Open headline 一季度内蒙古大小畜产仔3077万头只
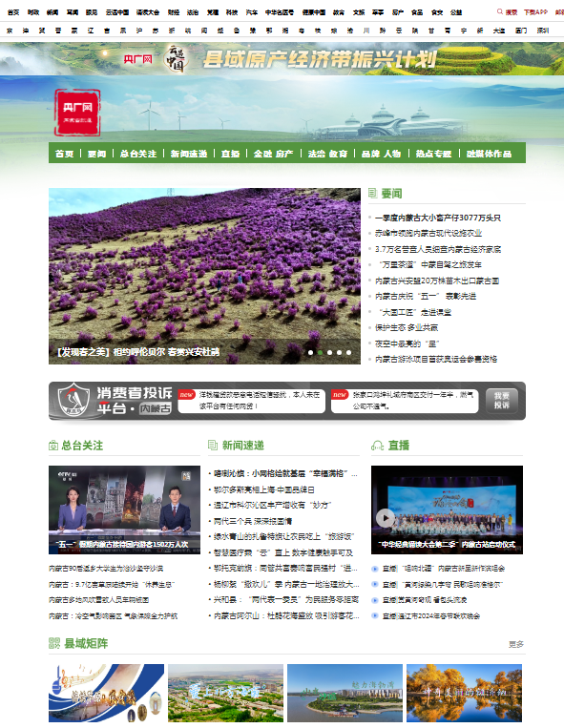Image resolution: width=564 pixels, height=728 pixels. pos(438,218)
